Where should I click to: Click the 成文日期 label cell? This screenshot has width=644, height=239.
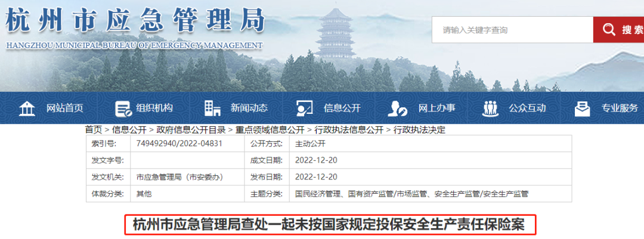click(x=267, y=160)
